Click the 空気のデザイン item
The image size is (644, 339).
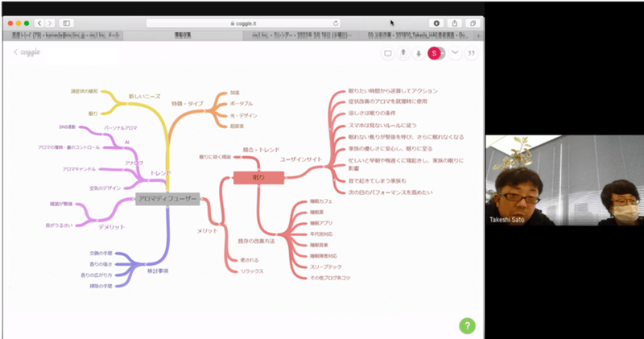click(105, 188)
